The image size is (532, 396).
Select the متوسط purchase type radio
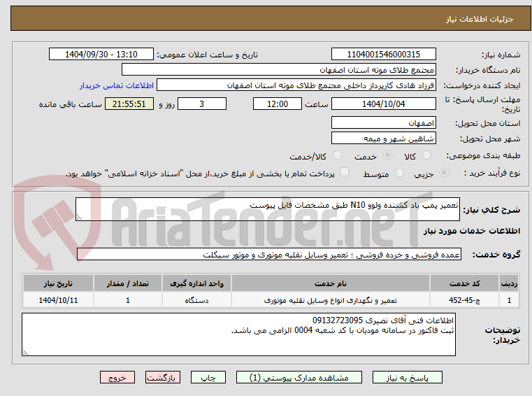click(x=399, y=173)
